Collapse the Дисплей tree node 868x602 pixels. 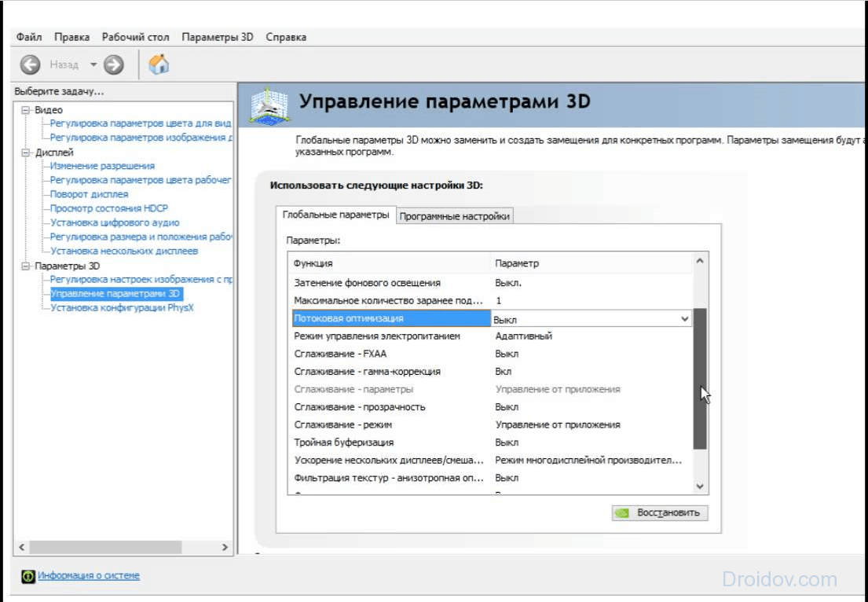point(26,152)
